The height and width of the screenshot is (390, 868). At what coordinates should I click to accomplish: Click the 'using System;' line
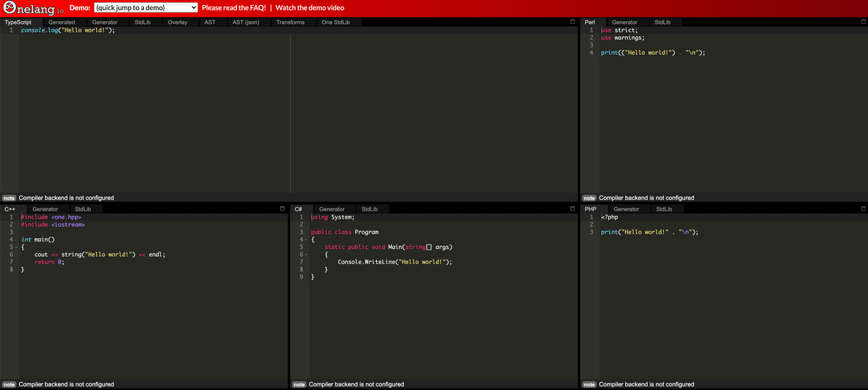[x=333, y=217]
